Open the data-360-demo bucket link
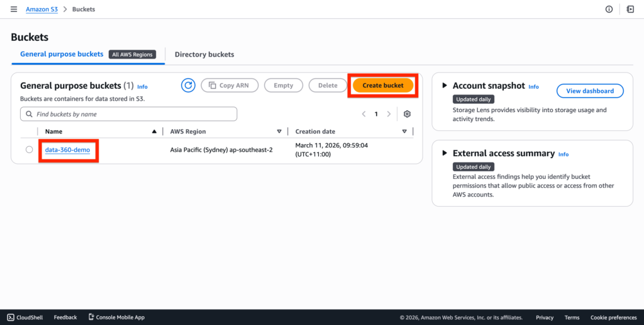Screen dimensions: 644x325 point(68,150)
